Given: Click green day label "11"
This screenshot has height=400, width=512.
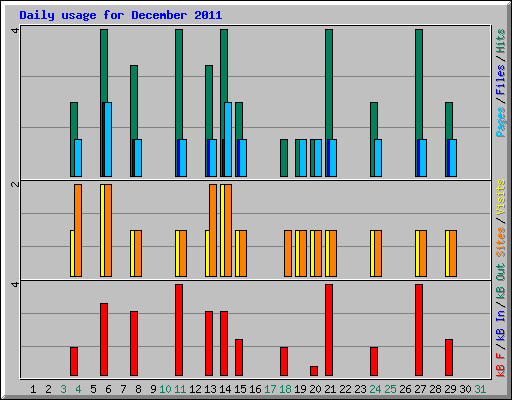Looking at the screenshot, I should [180, 389].
